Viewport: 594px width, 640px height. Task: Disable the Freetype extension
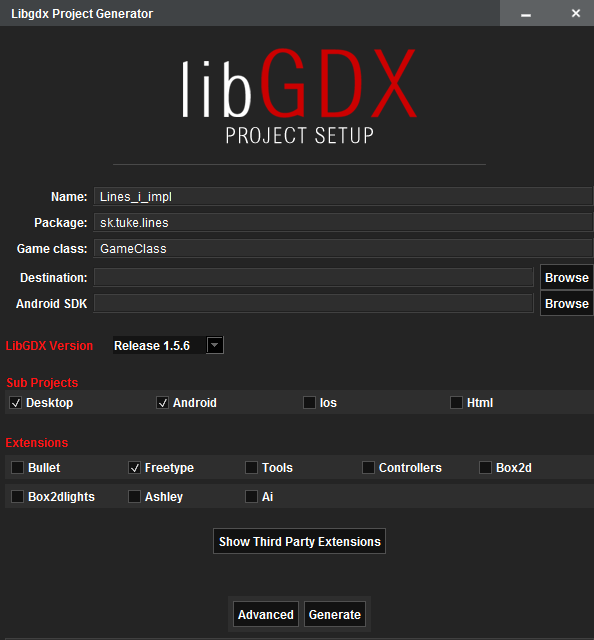(134, 467)
